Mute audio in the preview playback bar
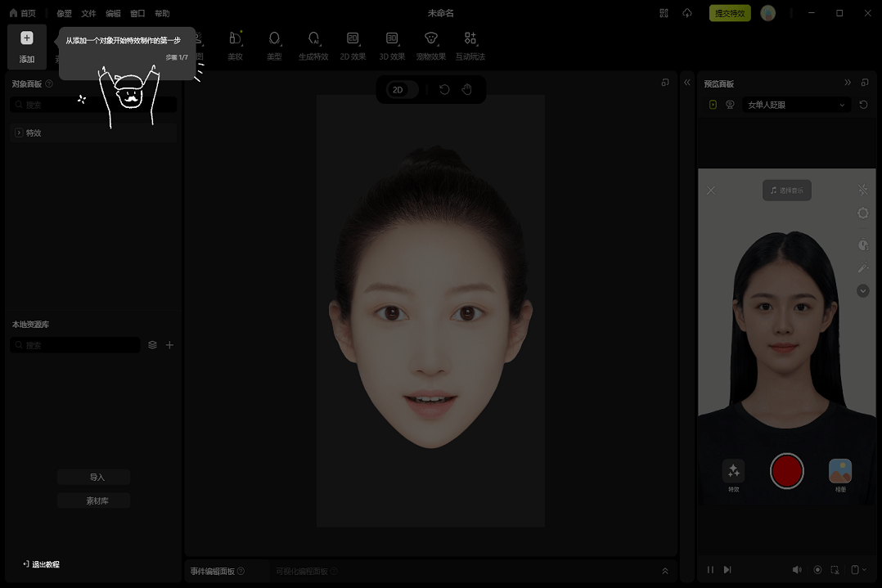 coord(797,569)
